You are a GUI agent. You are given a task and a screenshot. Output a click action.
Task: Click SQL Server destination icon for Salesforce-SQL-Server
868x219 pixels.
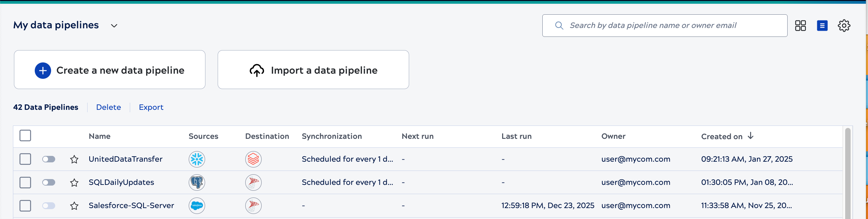click(253, 206)
